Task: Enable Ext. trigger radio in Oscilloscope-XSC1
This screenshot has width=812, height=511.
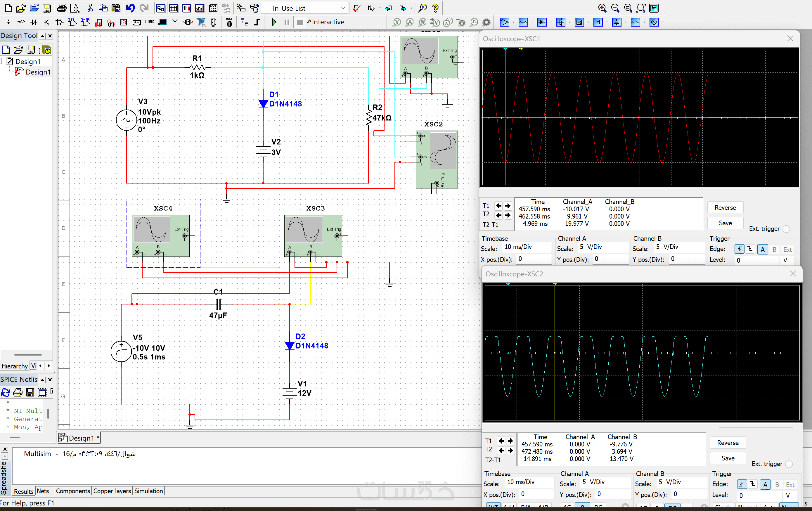Action: pyautogui.click(x=786, y=229)
